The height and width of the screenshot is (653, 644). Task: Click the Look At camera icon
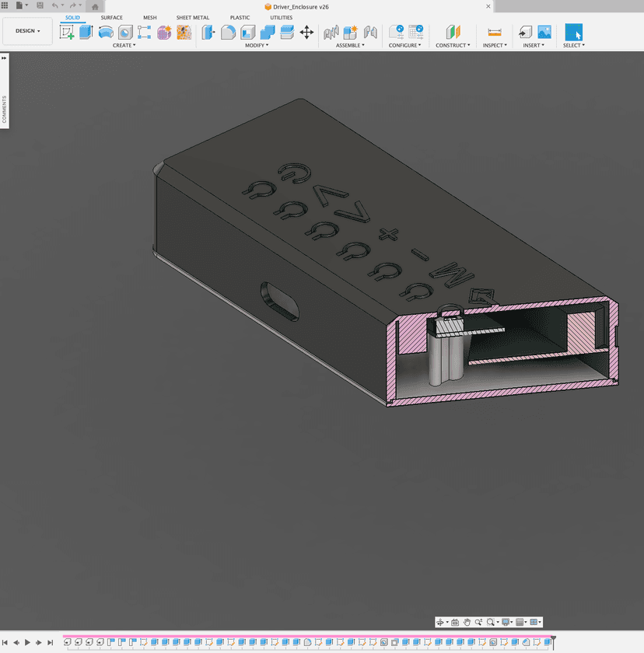455,622
